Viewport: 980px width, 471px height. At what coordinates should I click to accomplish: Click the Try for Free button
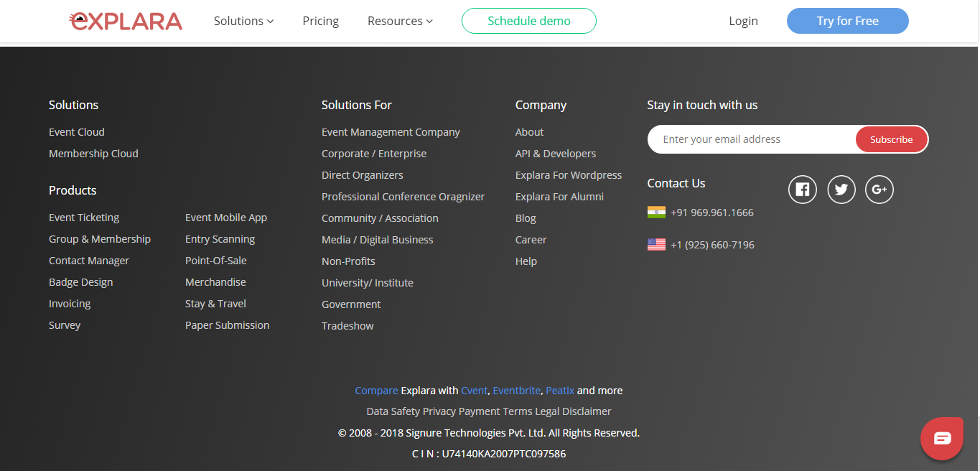coord(848,21)
